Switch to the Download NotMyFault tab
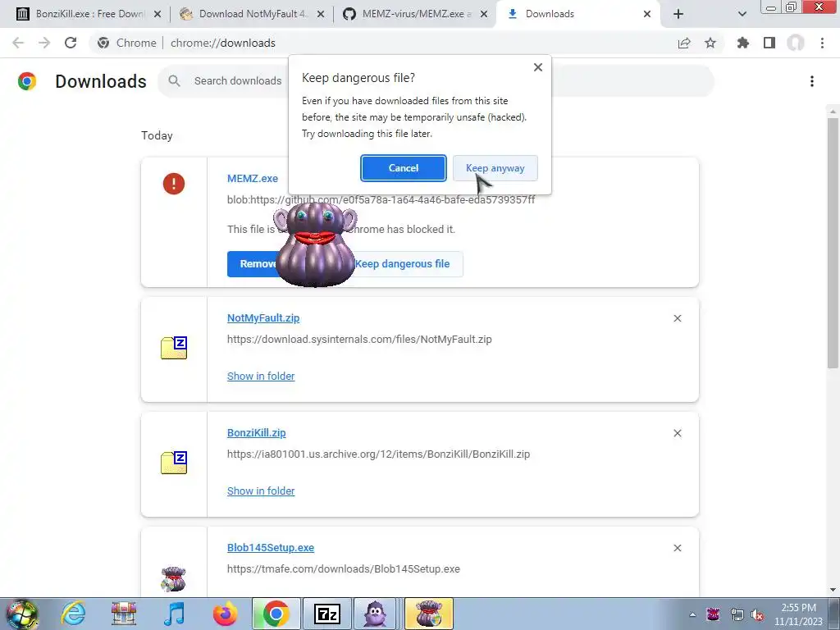The image size is (840, 630). [252, 14]
